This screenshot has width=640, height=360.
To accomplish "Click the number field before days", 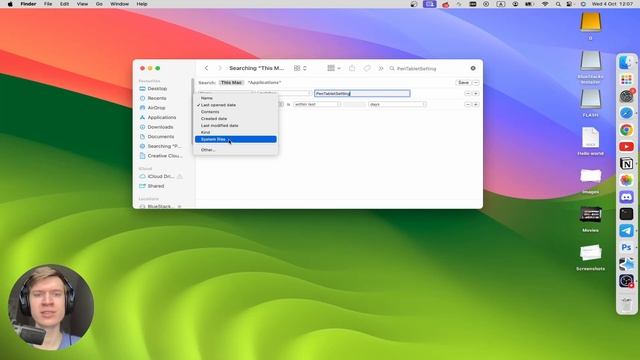I will tap(354, 104).
